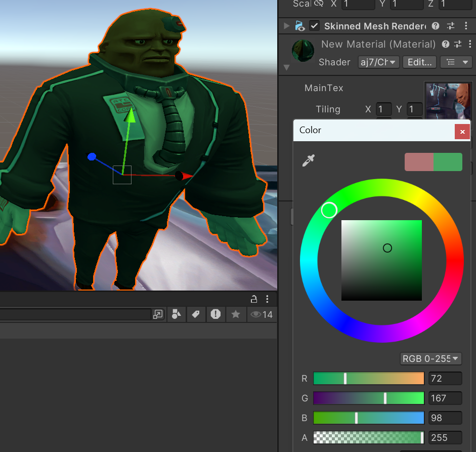Click the B value field showing 98
The height and width of the screenshot is (452, 476).
(445, 418)
